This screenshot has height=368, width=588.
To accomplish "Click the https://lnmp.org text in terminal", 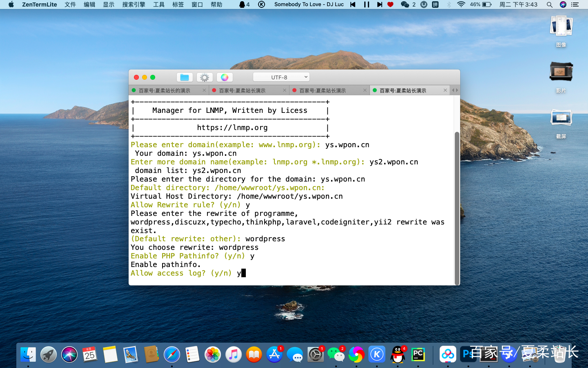I will point(232,128).
